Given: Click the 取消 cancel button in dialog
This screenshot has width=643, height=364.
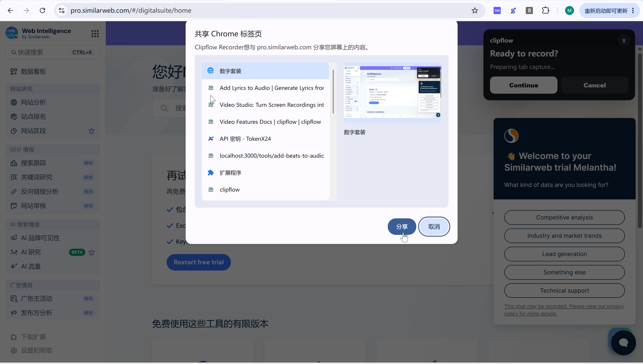Looking at the screenshot, I should [434, 227].
